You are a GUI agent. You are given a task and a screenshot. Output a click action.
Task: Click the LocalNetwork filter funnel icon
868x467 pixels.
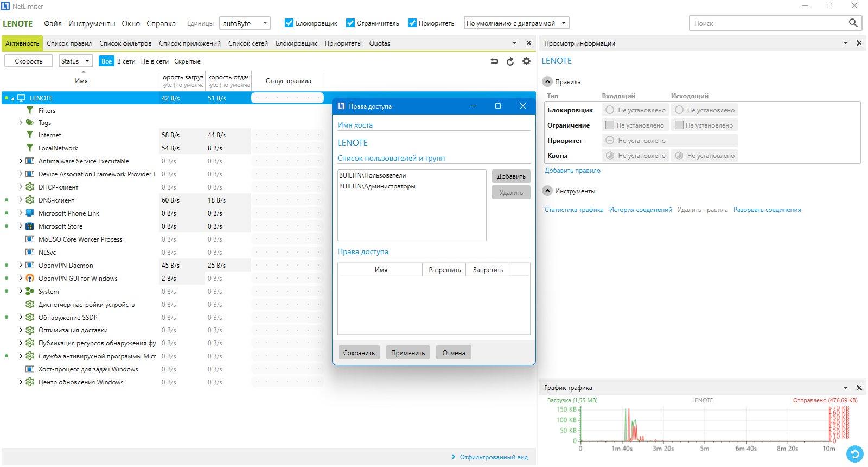[x=30, y=148]
